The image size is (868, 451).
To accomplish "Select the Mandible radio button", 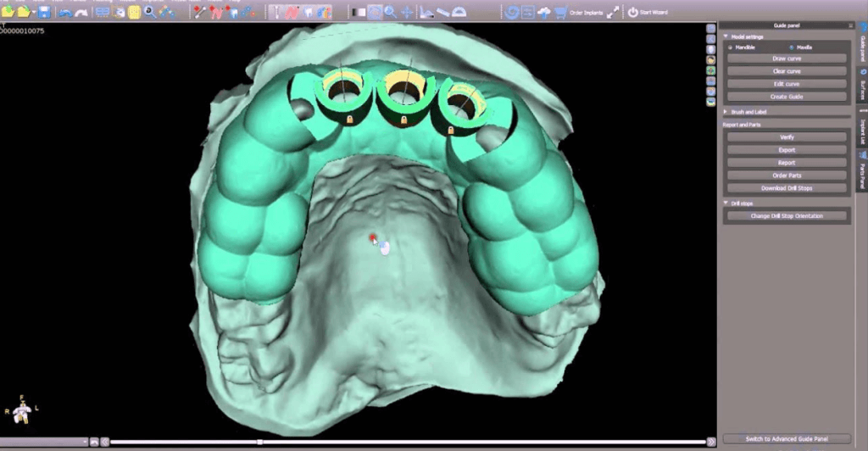I will pyautogui.click(x=730, y=47).
